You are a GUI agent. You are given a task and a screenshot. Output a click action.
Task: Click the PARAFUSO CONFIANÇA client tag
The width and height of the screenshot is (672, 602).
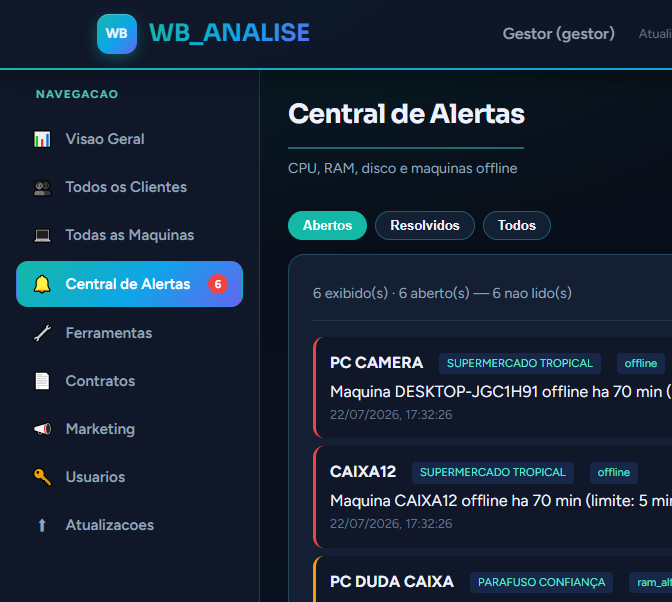coord(541,582)
